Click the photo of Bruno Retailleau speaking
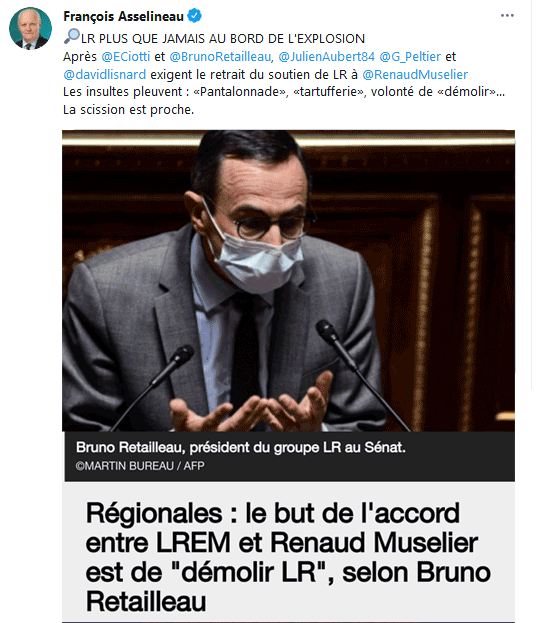The width and height of the screenshot is (536, 623). click(288, 281)
